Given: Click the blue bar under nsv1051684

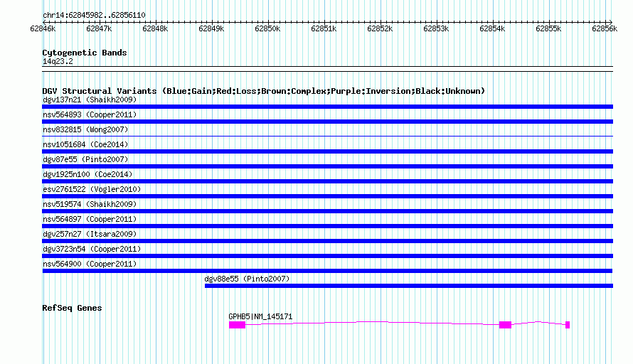Looking at the screenshot, I should click(x=327, y=151).
